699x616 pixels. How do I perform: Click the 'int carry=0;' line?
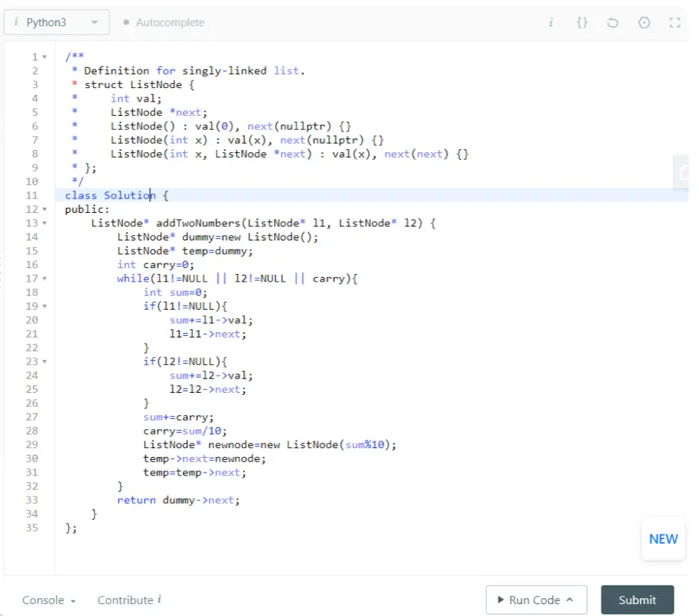(155, 265)
